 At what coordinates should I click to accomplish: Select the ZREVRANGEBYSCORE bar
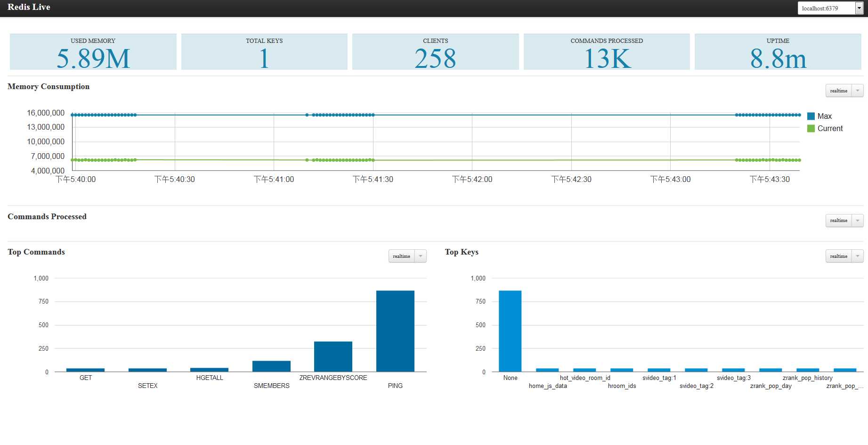pyautogui.click(x=333, y=356)
